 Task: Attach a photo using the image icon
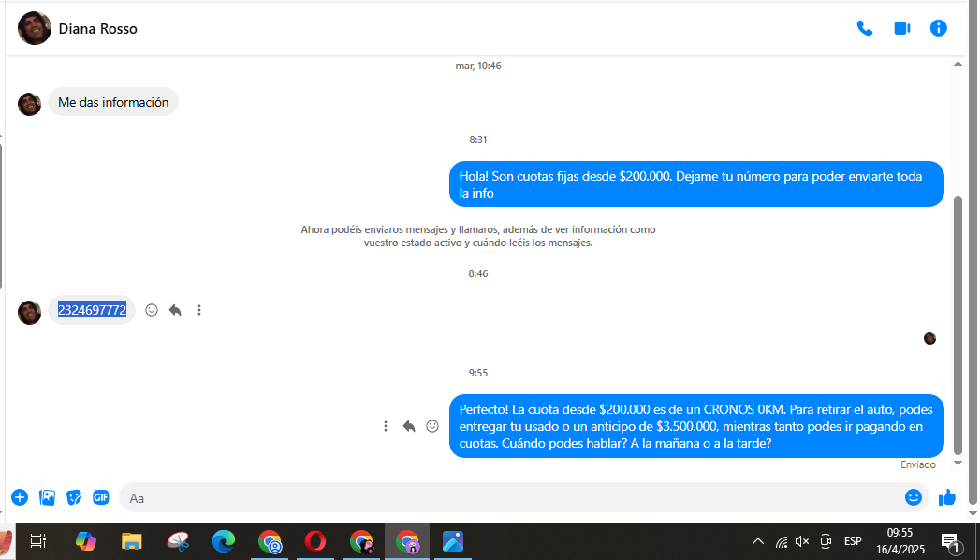[47, 497]
